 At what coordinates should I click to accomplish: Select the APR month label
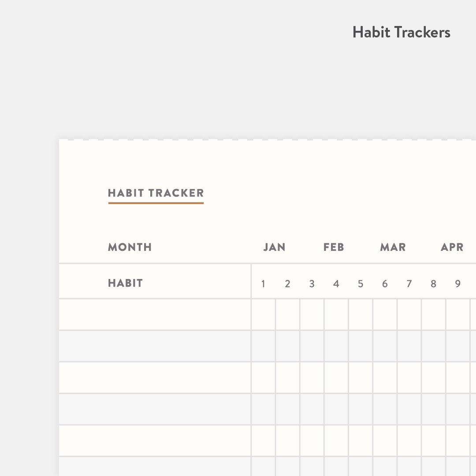pos(452,247)
